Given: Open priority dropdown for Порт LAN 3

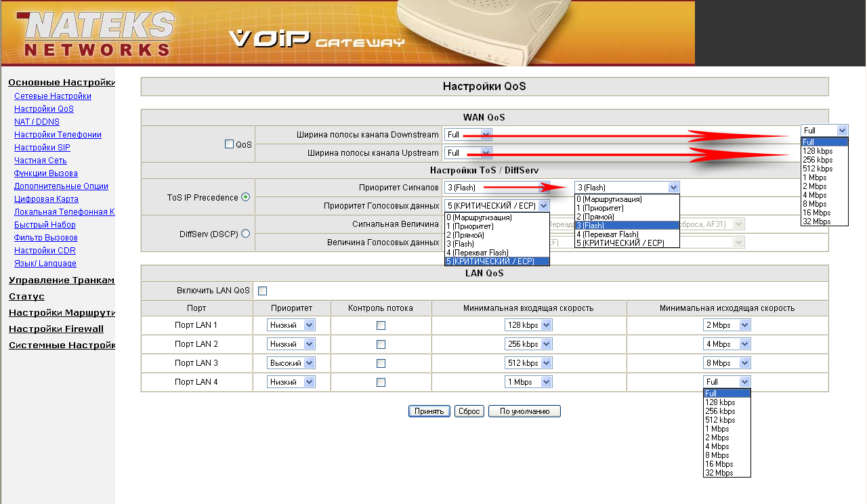Looking at the screenshot, I should 291,363.
